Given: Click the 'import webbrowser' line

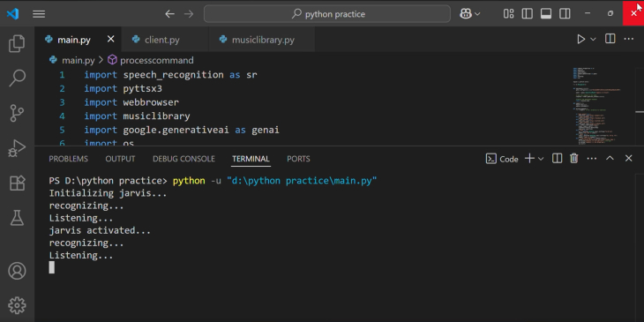Looking at the screenshot, I should (x=131, y=102).
